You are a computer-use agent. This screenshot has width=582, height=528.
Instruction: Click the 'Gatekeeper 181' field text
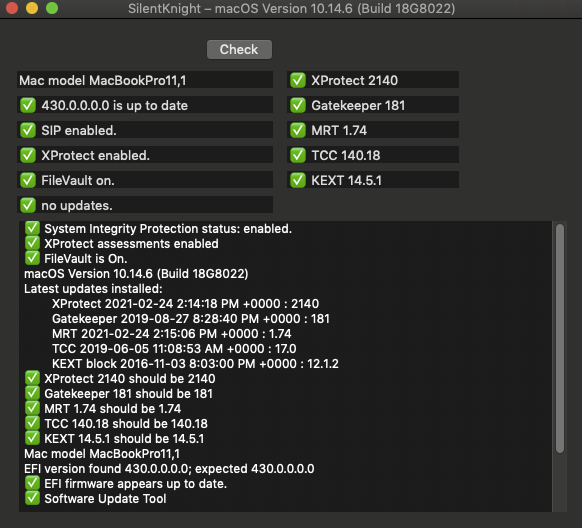(x=358, y=106)
